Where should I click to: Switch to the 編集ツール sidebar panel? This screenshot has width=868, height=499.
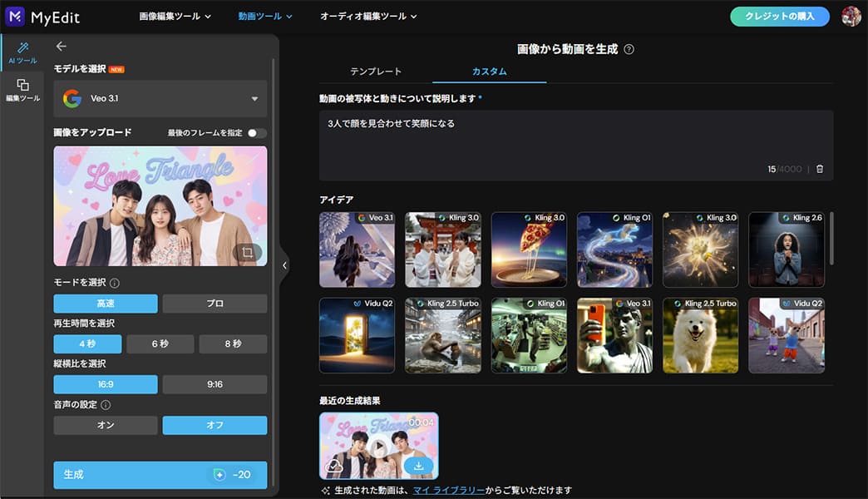pyautogui.click(x=22, y=93)
